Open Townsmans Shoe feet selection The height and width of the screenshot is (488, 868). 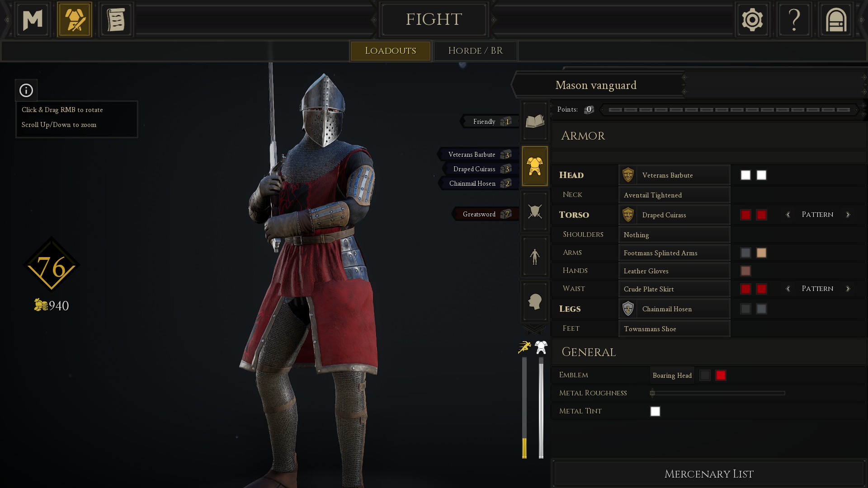[x=674, y=328]
